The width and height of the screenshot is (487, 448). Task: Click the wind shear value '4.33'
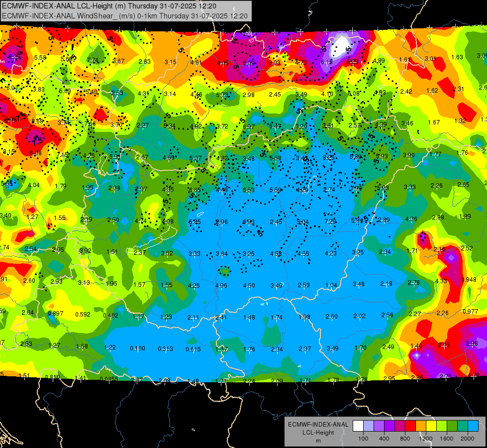441,281
